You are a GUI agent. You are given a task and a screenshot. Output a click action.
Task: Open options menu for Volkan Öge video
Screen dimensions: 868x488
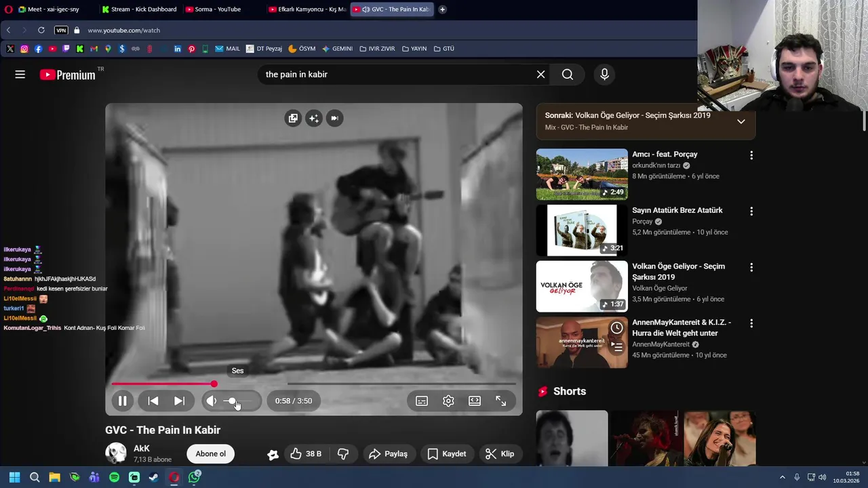tap(751, 268)
